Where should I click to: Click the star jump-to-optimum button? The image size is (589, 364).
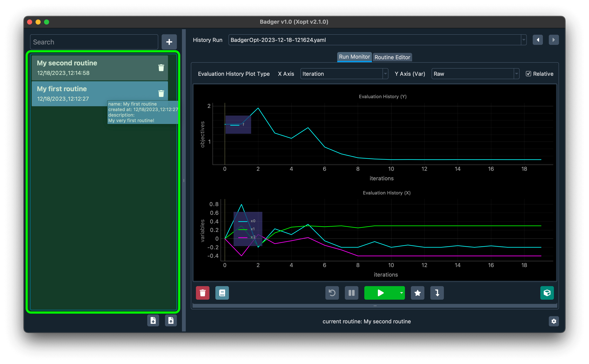point(417,293)
